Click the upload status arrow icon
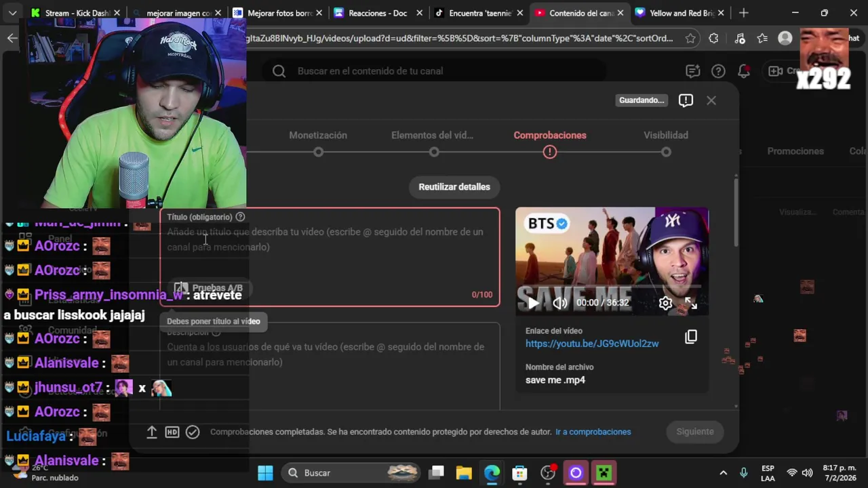The image size is (868, 488). pyautogui.click(x=152, y=432)
